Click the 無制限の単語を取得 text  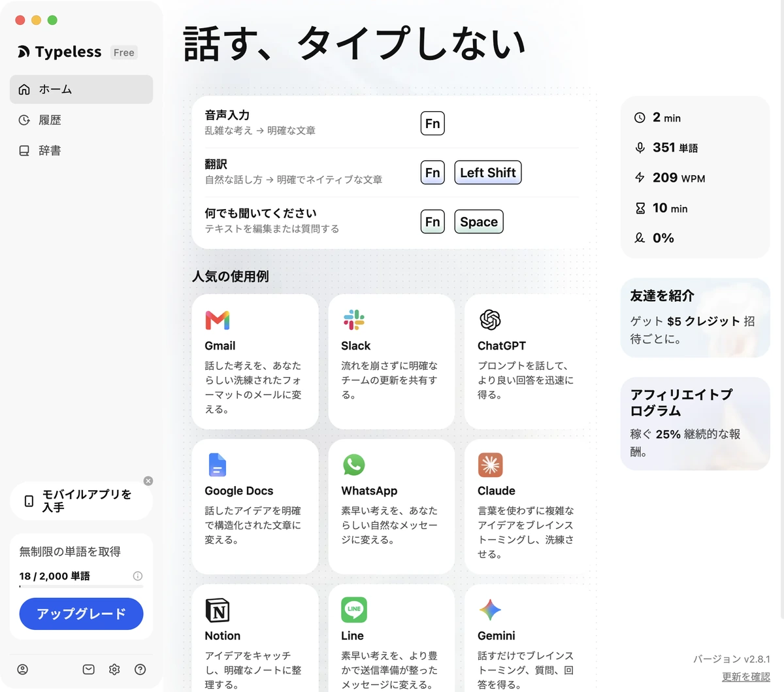[70, 552]
